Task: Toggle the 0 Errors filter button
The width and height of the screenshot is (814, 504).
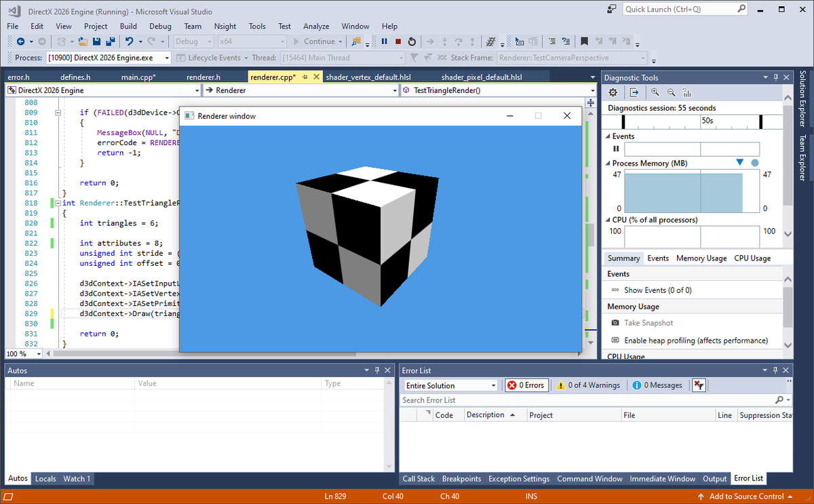Action: (526, 385)
